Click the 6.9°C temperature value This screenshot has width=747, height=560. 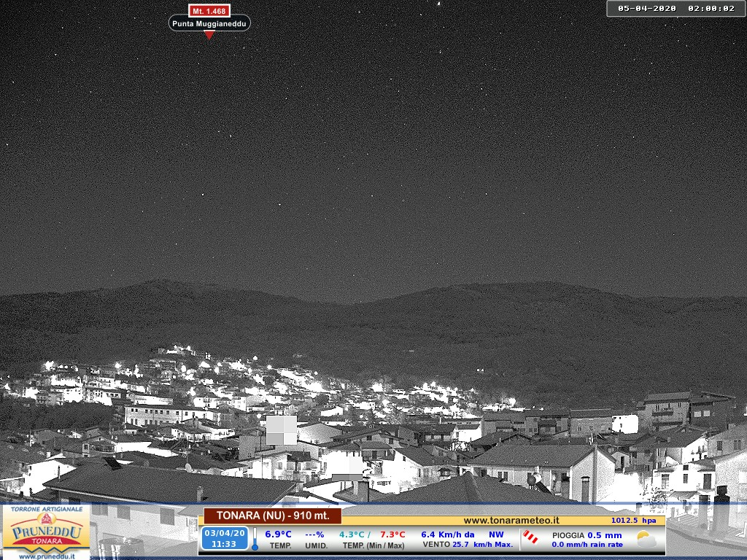278,534
